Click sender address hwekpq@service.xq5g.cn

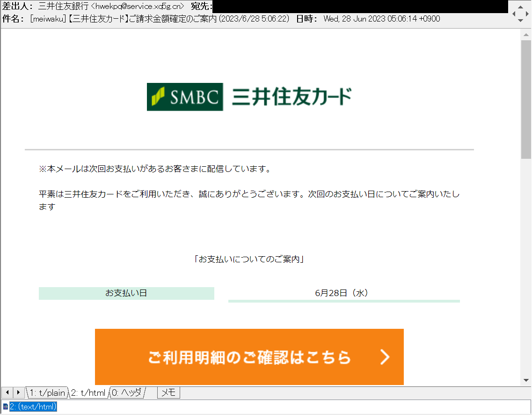pos(138,6)
